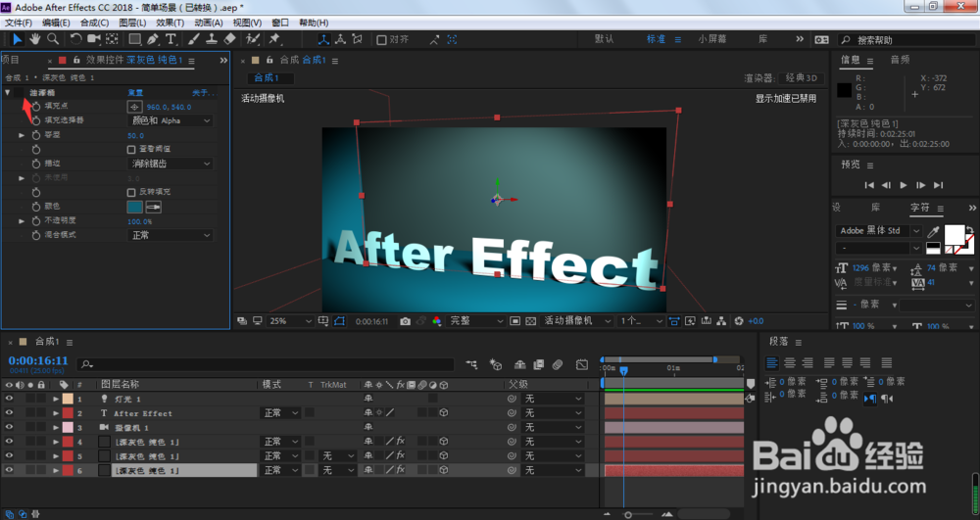Select the Type text tool
The width and height of the screenshot is (980, 520).
click(171, 39)
